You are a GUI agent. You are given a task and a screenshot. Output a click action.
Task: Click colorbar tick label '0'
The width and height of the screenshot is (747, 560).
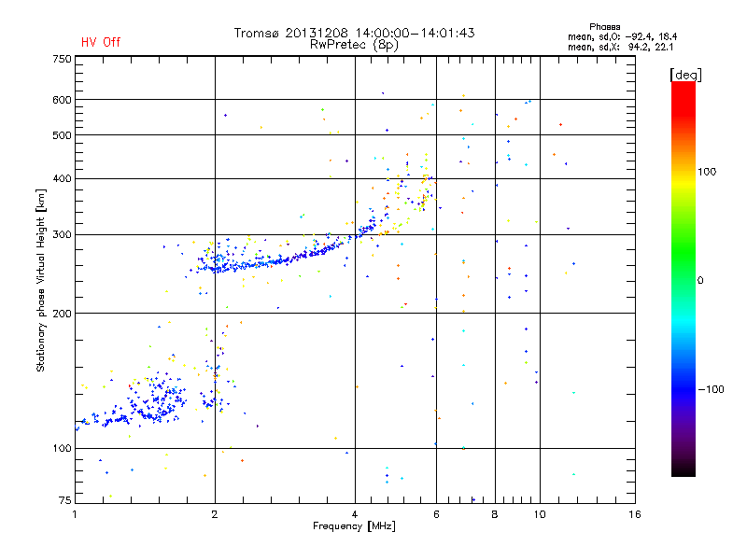click(700, 281)
